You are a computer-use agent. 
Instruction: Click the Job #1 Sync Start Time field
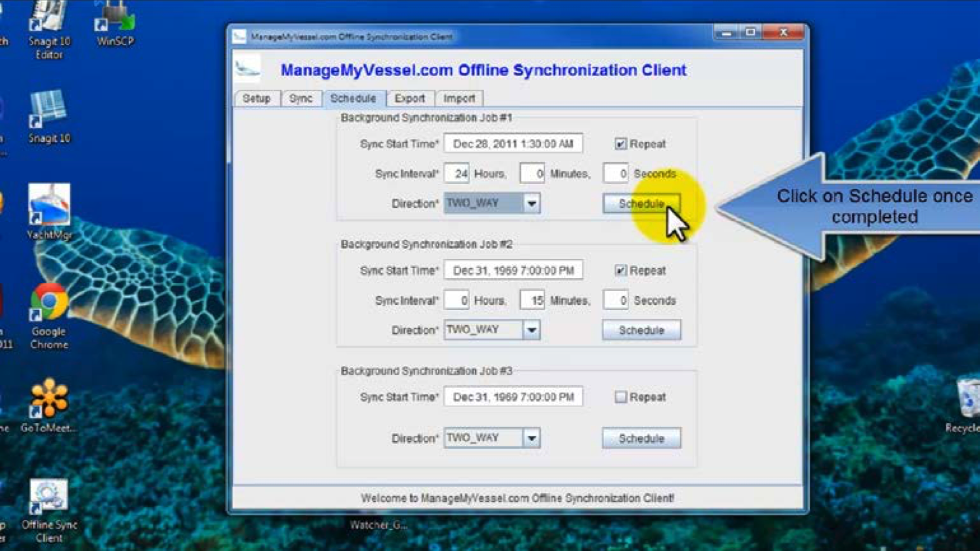point(513,144)
